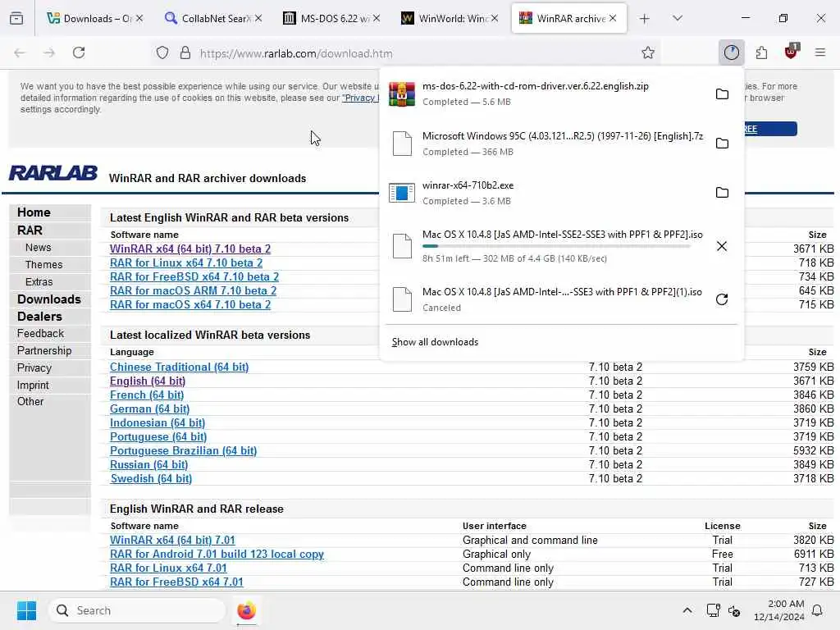This screenshot has height=630, width=840.
Task: Bookmark this page with the star icon
Action: 648,52
